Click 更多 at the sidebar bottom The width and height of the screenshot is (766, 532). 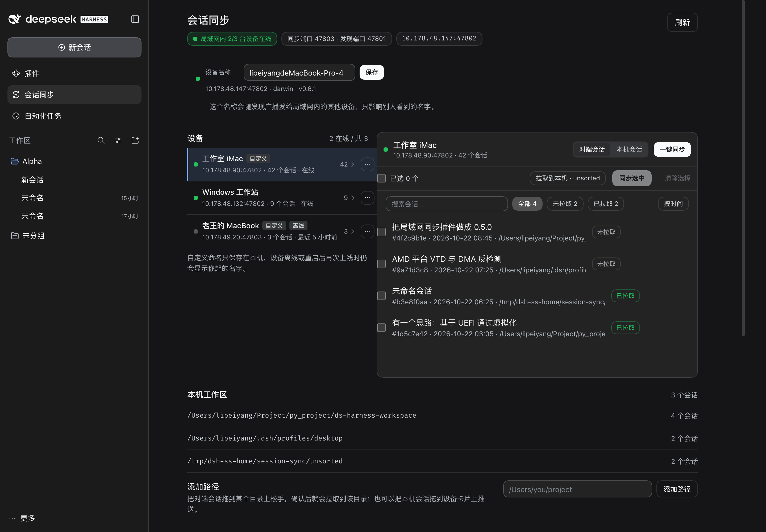coord(22,518)
